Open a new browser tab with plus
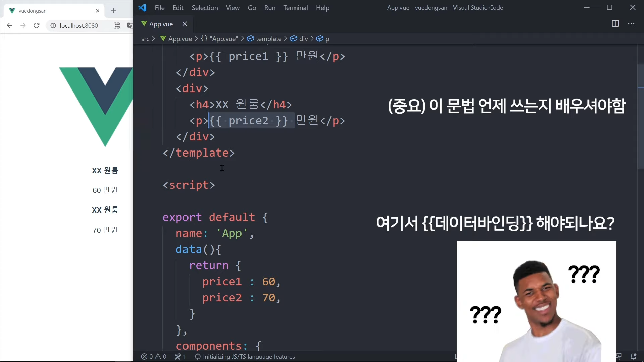Image resolution: width=644 pixels, height=362 pixels. 113,11
